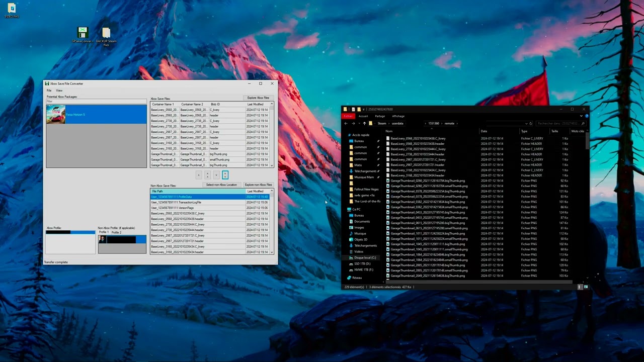Screen dimensions: 644x362
Task: Select User_1234567891111.VersionFlags row
Action: click(x=210, y=208)
